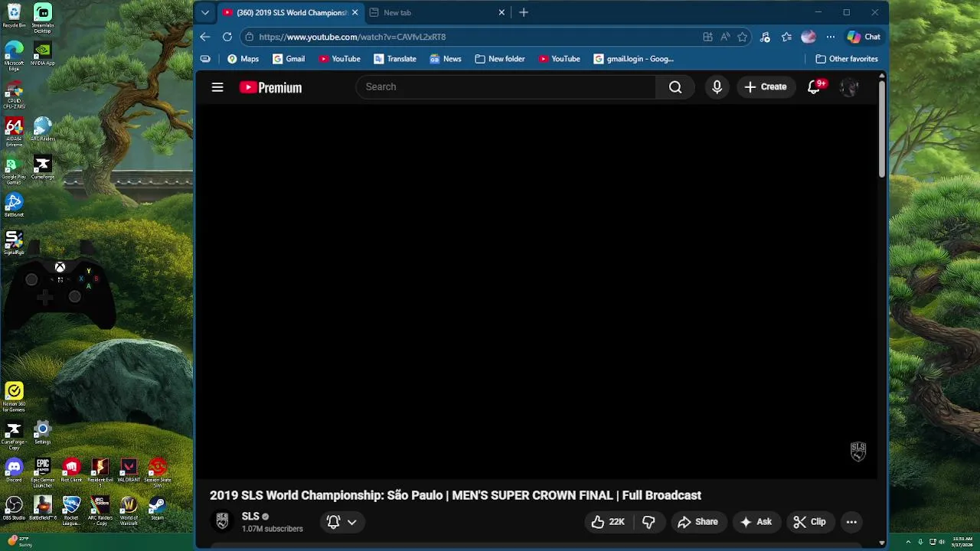The image size is (980, 551).
Task: Open YouTube notifications bell with 9+ badge
Action: [x=815, y=86]
